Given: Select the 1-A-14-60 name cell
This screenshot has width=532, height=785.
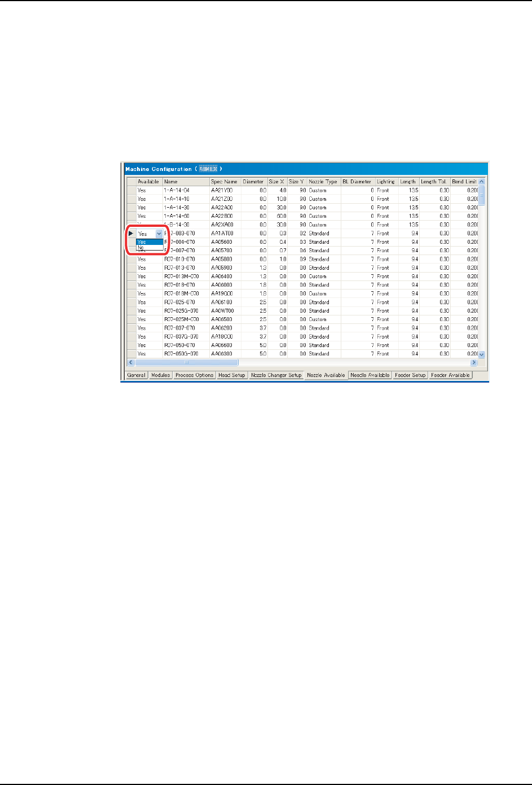Looking at the screenshot, I should point(186,216).
